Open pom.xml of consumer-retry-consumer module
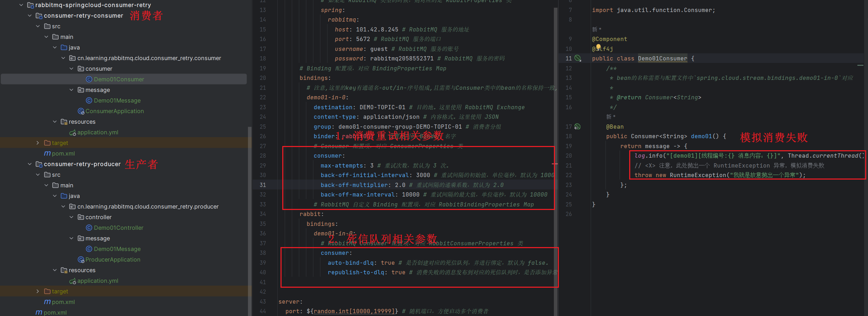This screenshot has height=316, width=868. click(x=63, y=153)
